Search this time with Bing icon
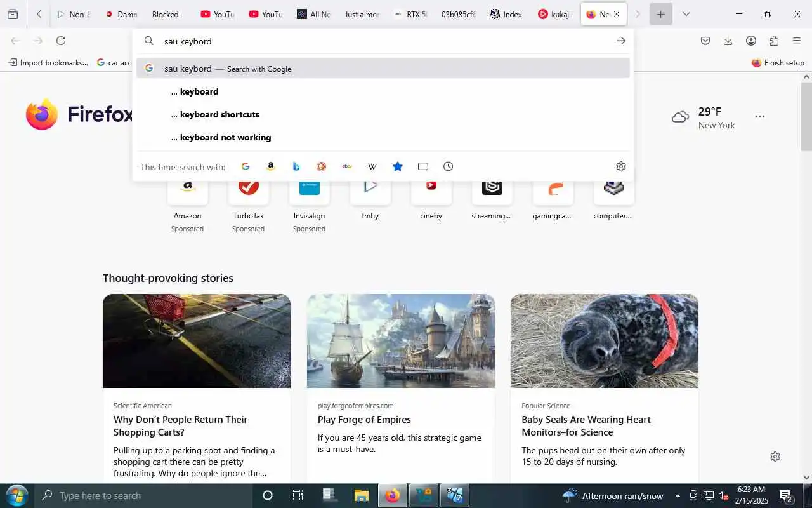812x508 pixels. click(x=296, y=166)
